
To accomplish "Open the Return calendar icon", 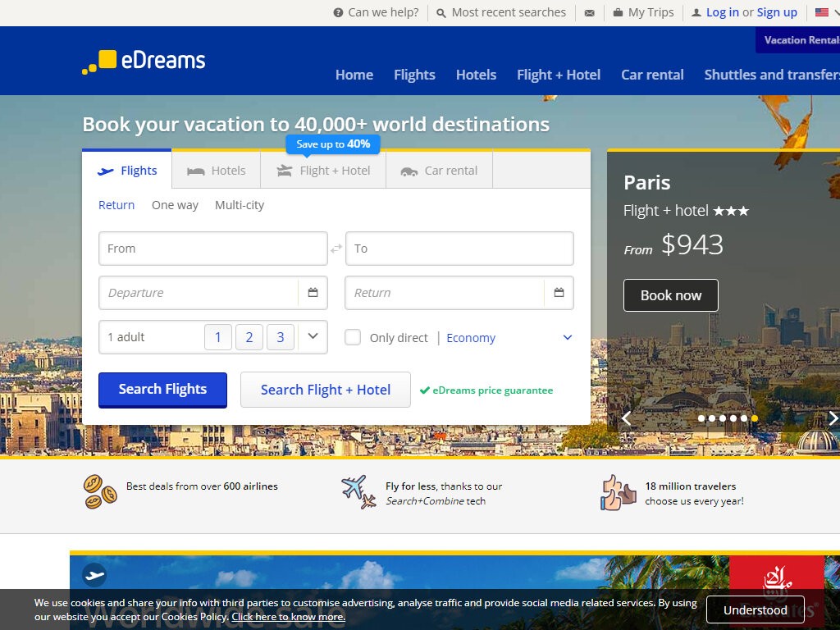I will (x=559, y=293).
